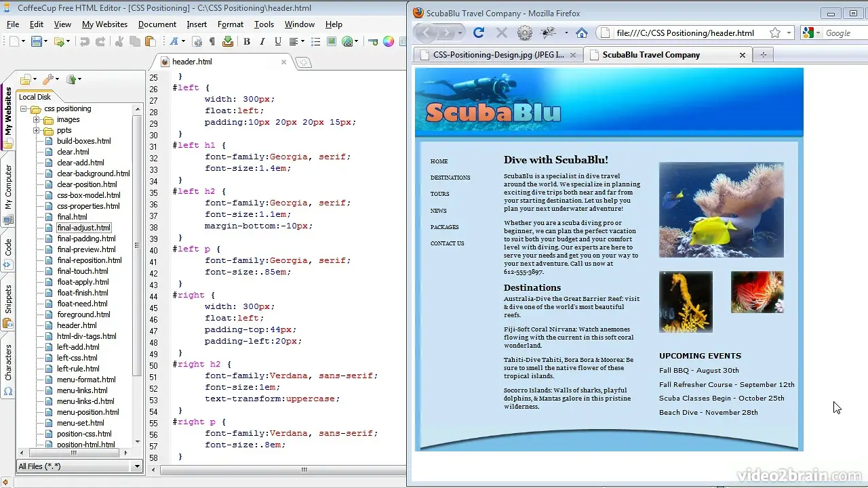Click CONTACT US link on ScubaBlu page

447,243
